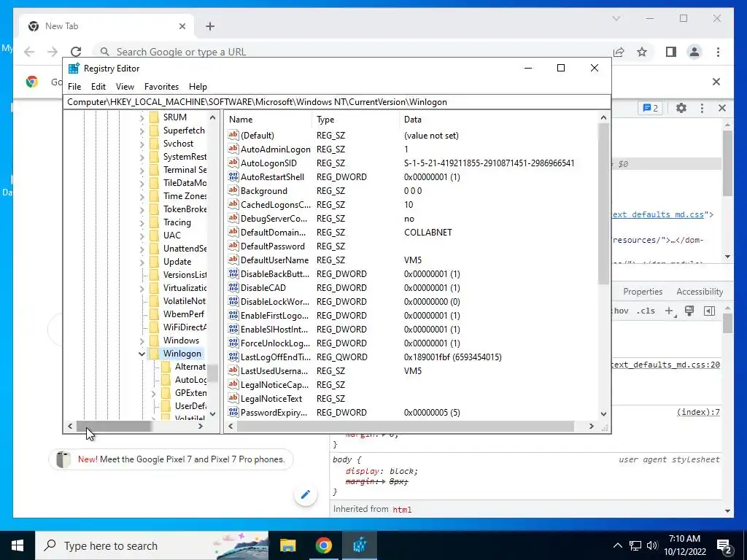Open the Help menu

[x=198, y=87]
